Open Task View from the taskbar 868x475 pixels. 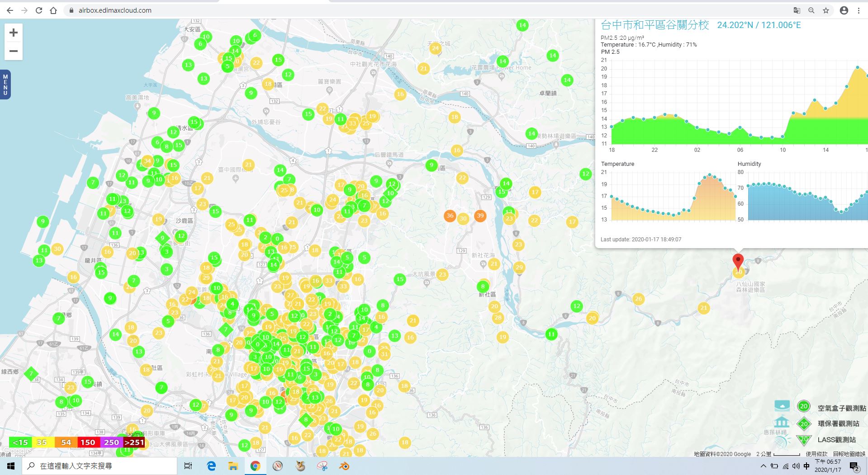[188, 466]
